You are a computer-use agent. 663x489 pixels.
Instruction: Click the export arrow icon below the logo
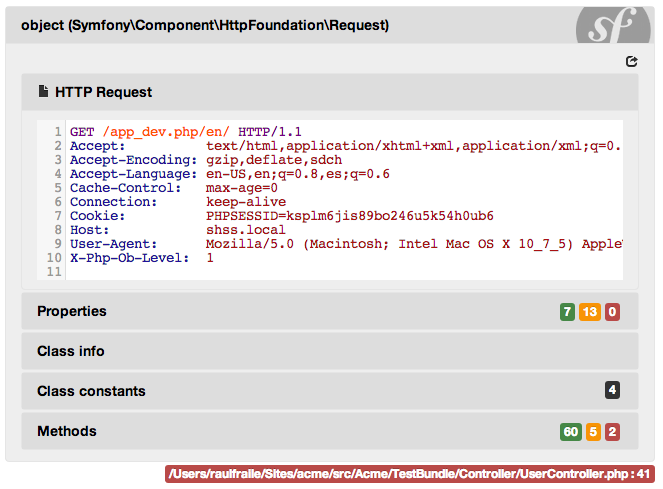click(x=631, y=62)
